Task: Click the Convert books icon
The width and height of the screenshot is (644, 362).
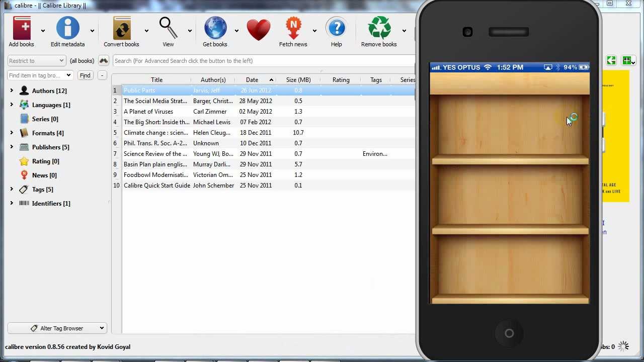Action: [122, 28]
